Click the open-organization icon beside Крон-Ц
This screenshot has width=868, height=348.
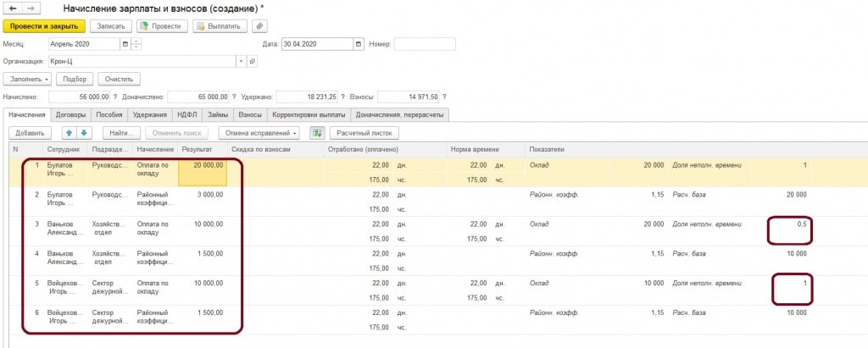point(252,62)
